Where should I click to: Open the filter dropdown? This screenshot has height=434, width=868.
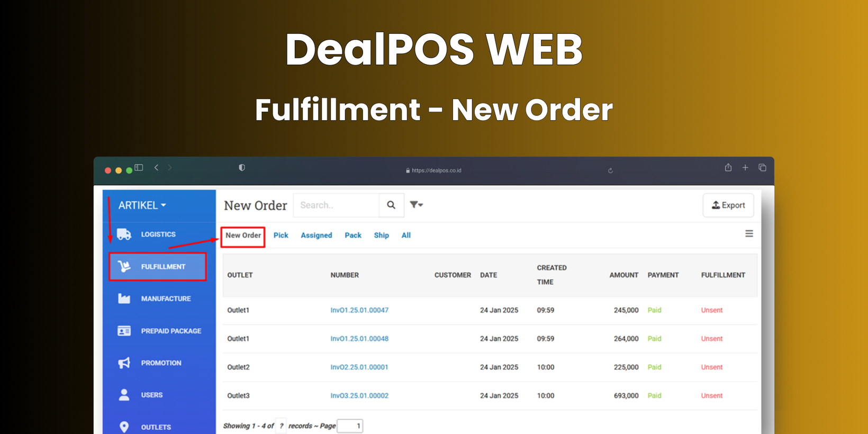click(416, 205)
